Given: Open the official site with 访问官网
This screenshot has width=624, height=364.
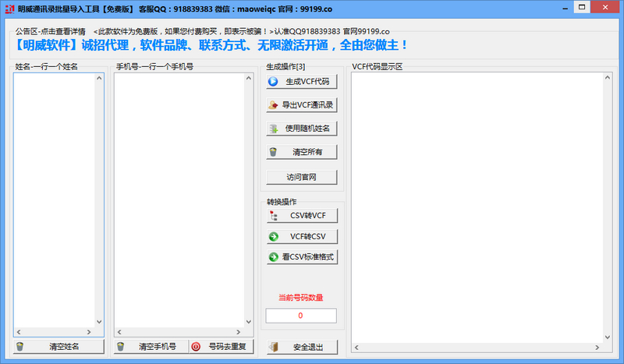Looking at the screenshot, I should 302,177.
